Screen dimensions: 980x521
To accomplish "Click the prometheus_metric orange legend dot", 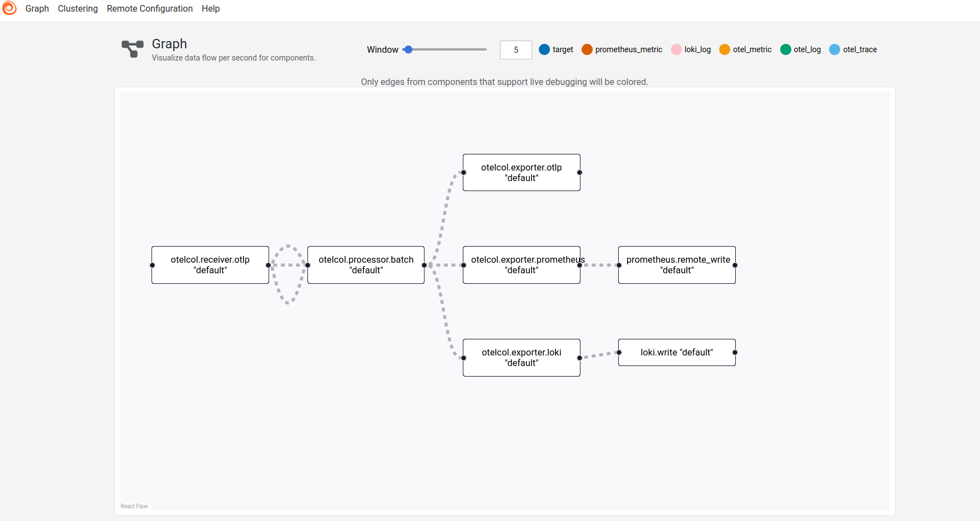I will (x=587, y=49).
